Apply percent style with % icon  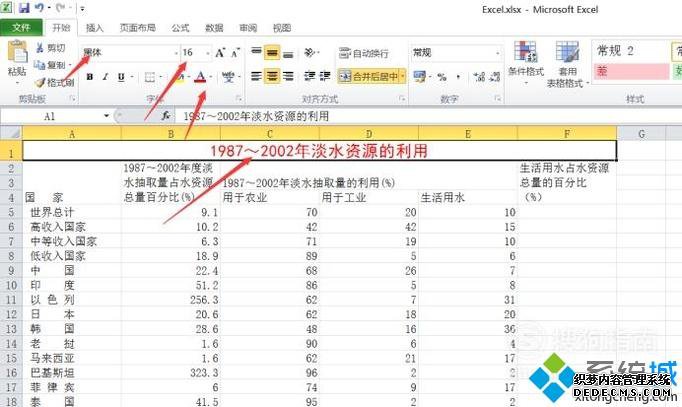(x=442, y=77)
